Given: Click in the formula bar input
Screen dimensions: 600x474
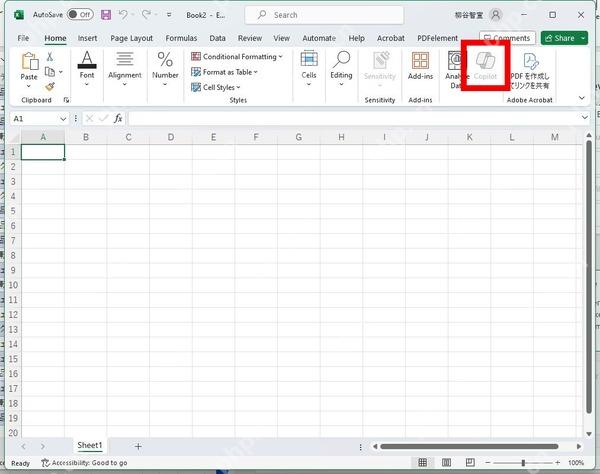Looking at the screenshot, I should click(x=354, y=119).
